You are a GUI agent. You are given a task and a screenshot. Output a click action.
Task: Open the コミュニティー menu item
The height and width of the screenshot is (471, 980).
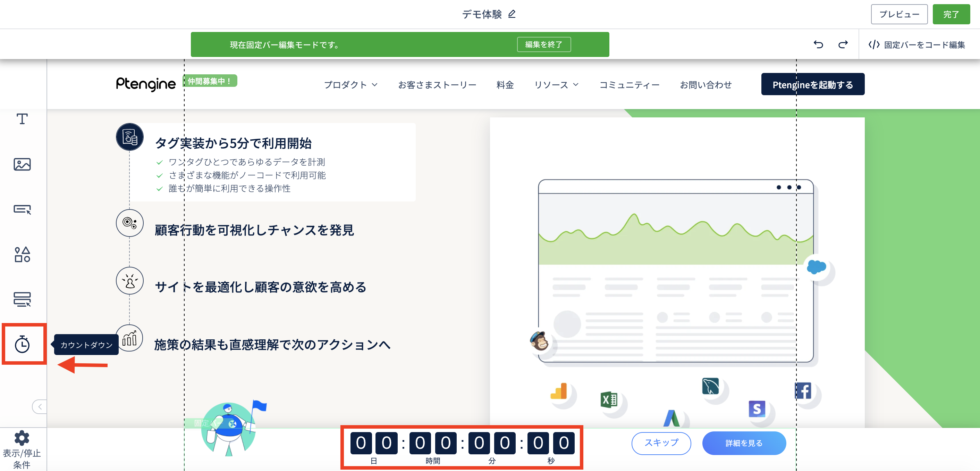pyautogui.click(x=629, y=84)
